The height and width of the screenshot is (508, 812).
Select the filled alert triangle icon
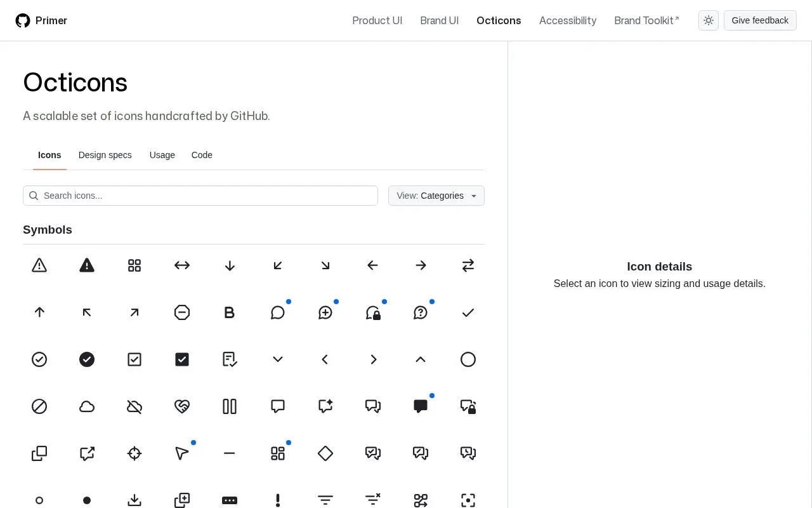(x=87, y=265)
